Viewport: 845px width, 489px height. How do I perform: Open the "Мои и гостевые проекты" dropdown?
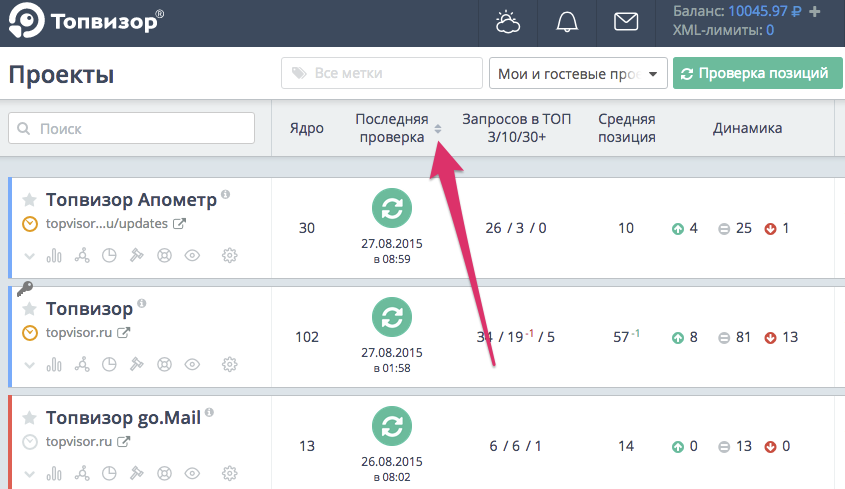tap(577, 73)
